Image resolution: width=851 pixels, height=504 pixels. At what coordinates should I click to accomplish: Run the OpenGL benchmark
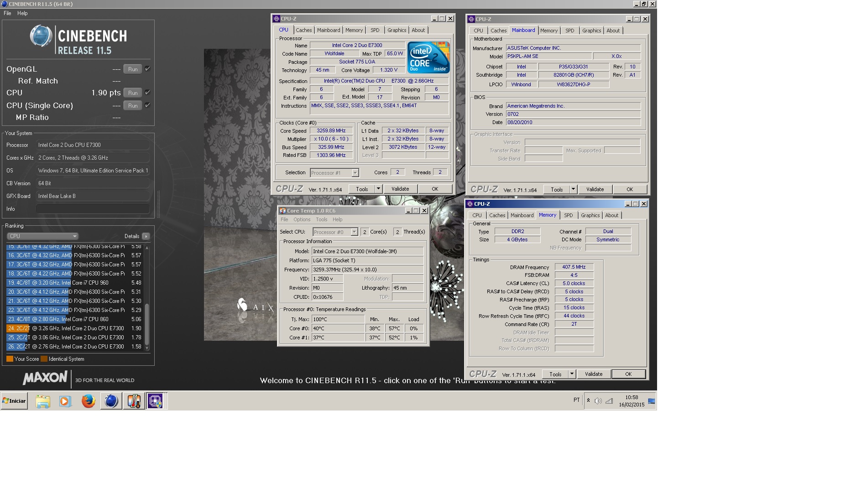click(x=133, y=69)
